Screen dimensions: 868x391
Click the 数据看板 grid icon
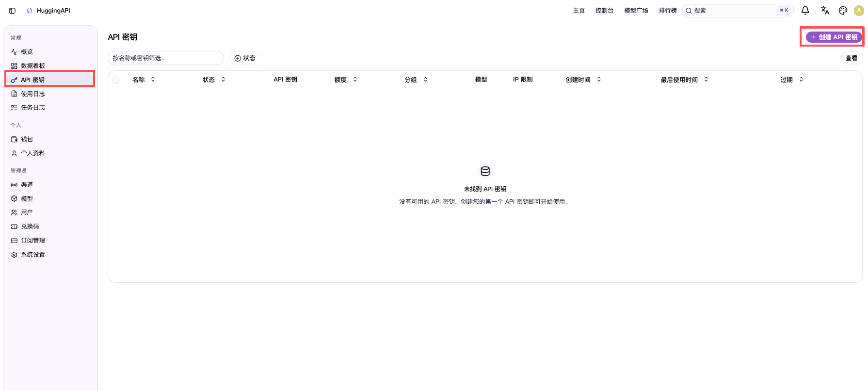(14, 66)
